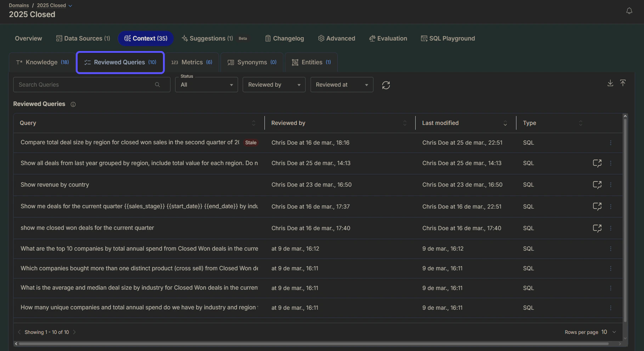Change the Rows per page dropdown
Image resolution: width=644 pixels, height=351 pixels.
(x=609, y=332)
